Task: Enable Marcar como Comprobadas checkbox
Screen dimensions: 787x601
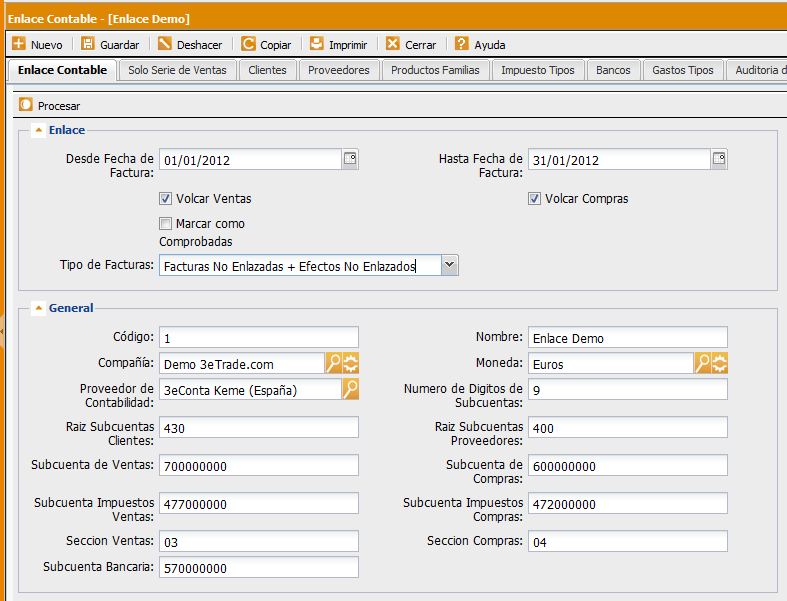Action: [x=165, y=223]
